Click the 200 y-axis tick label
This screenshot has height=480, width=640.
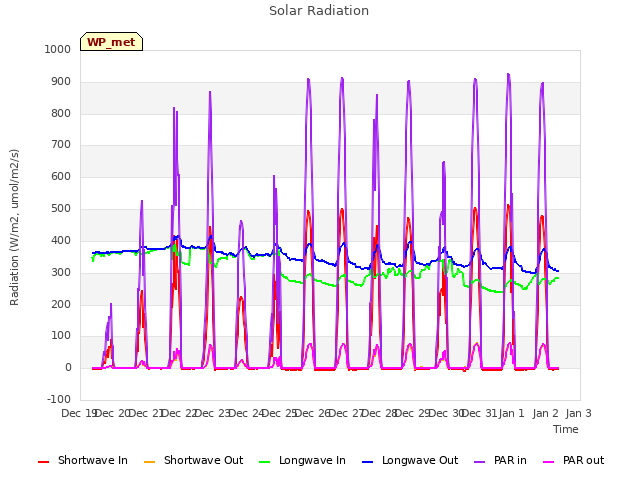pos(61,304)
